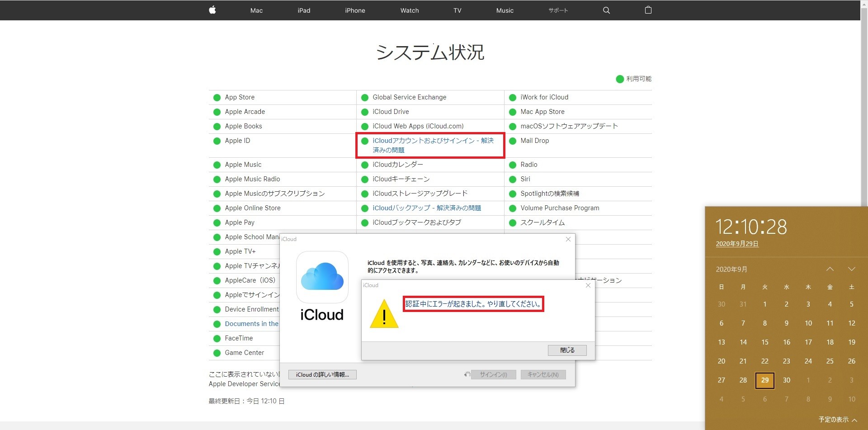Click green dot beside iWork for iCloud
The image size is (868, 430).
(x=513, y=98)
